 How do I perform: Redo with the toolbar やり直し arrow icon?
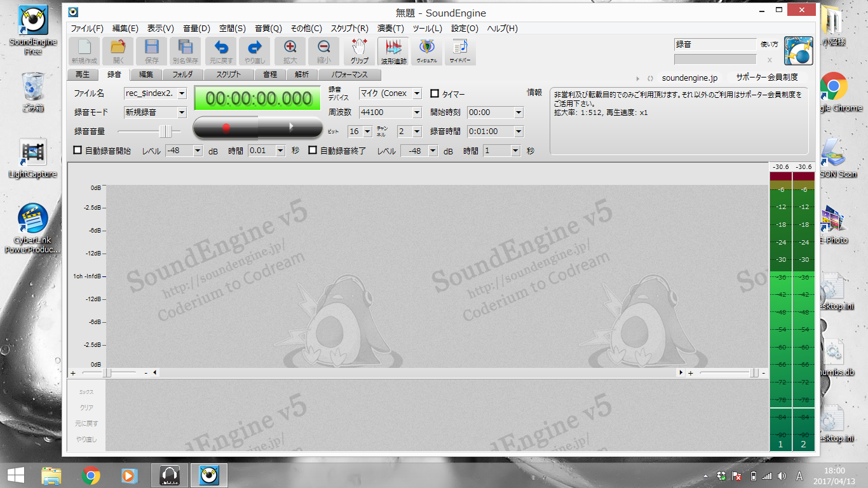254,51
